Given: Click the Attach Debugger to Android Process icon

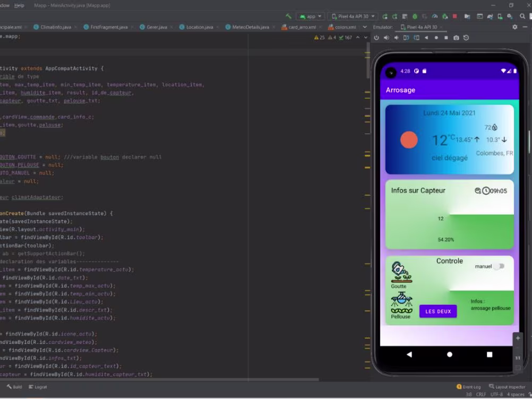Looking at the screenshot, I should pyautogui.click(x=445, y=16).
